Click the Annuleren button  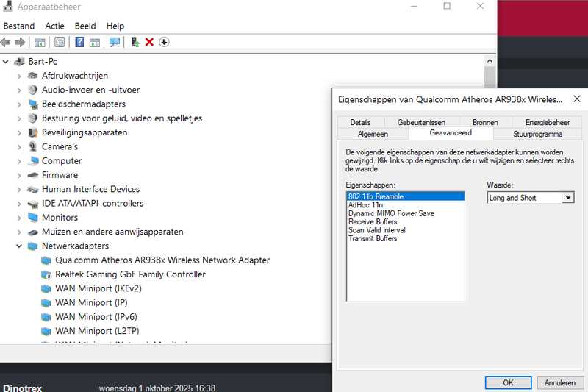(560, 382)
